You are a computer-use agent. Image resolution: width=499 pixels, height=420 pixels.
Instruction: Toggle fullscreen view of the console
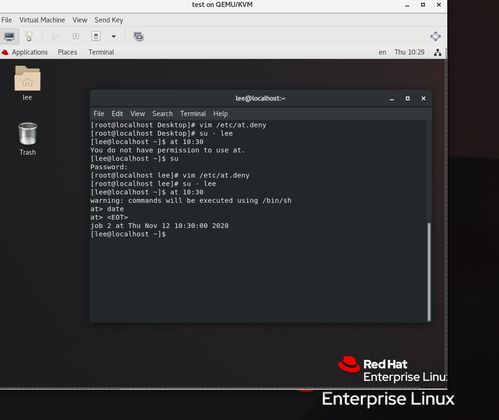(x=435, y=36)
